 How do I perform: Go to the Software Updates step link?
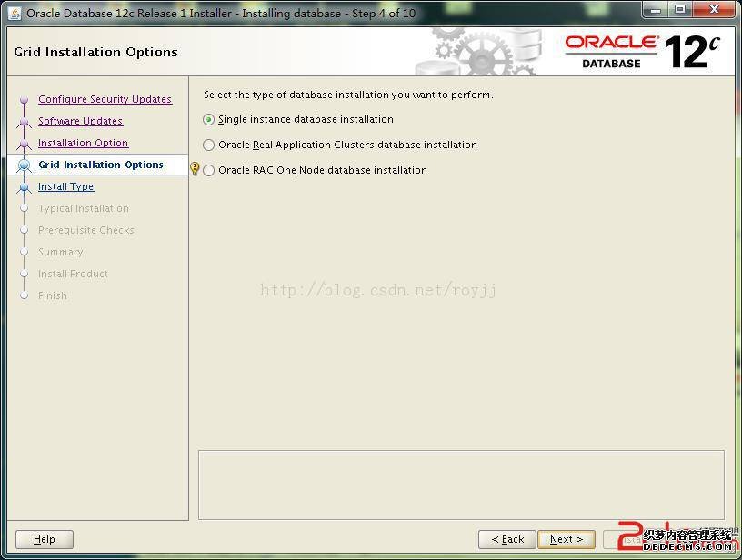[80, 122]
